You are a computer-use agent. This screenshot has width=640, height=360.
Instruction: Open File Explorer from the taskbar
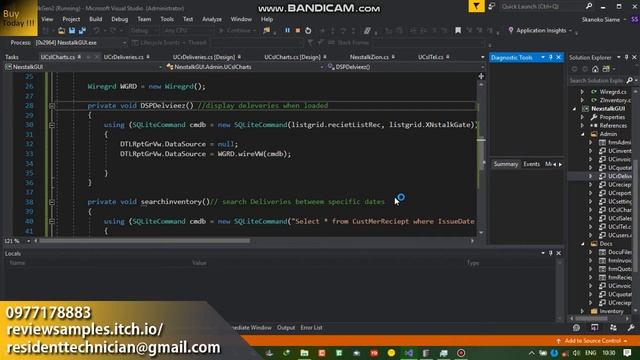(304, 353)
